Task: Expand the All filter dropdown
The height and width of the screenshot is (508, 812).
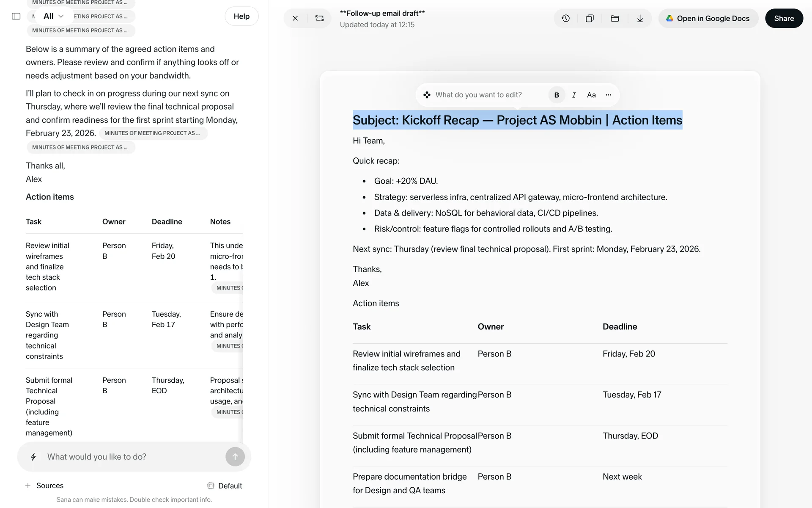Action: coord(53,16)
